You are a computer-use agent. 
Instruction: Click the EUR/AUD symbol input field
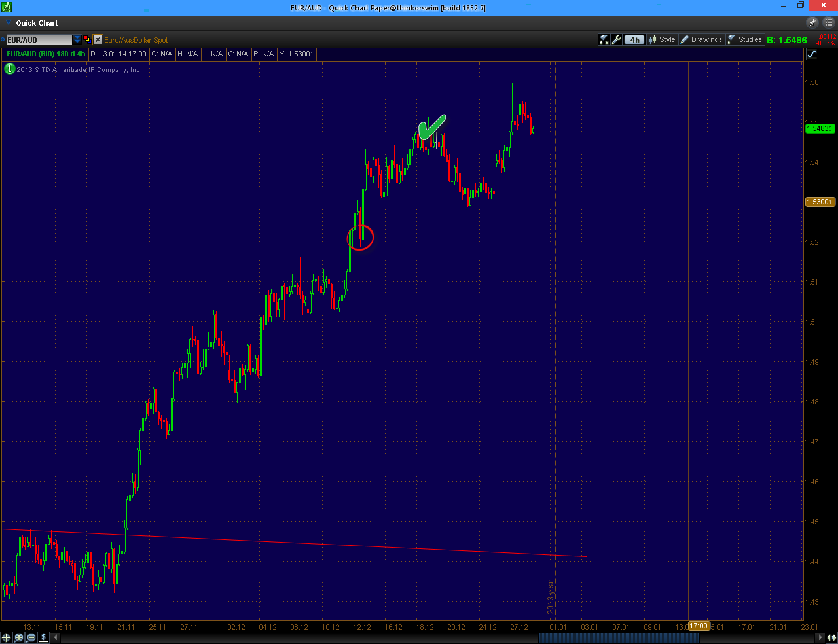point(39,39)
